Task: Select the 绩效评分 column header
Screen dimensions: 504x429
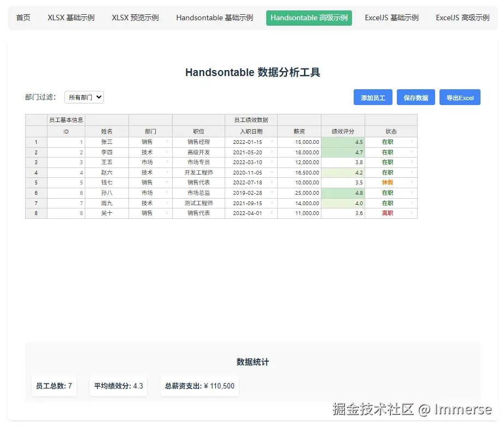Action: pyautogui.click(x=343, y=131)
